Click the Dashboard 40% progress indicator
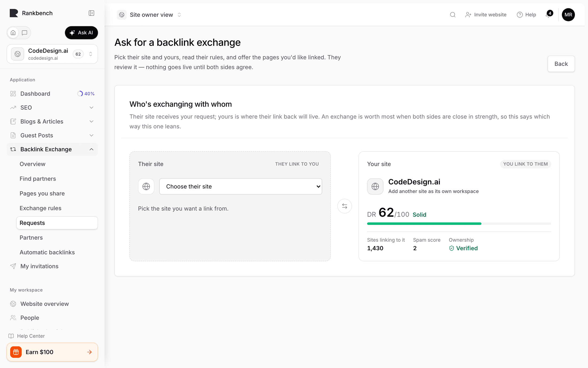 coord(86,94)
